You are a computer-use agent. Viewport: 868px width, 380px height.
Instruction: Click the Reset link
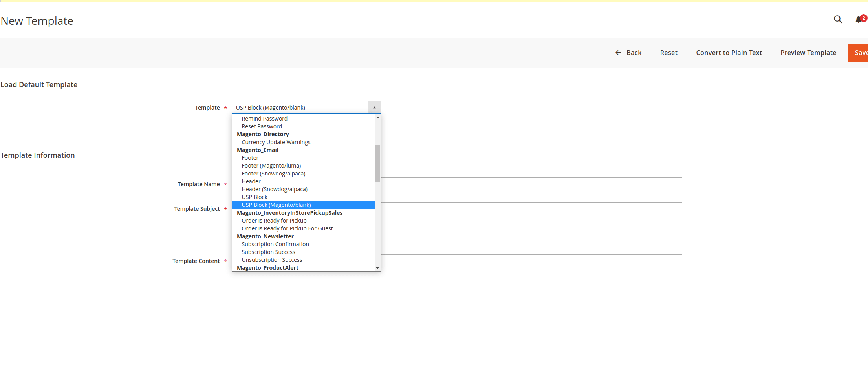click(669, 52)
